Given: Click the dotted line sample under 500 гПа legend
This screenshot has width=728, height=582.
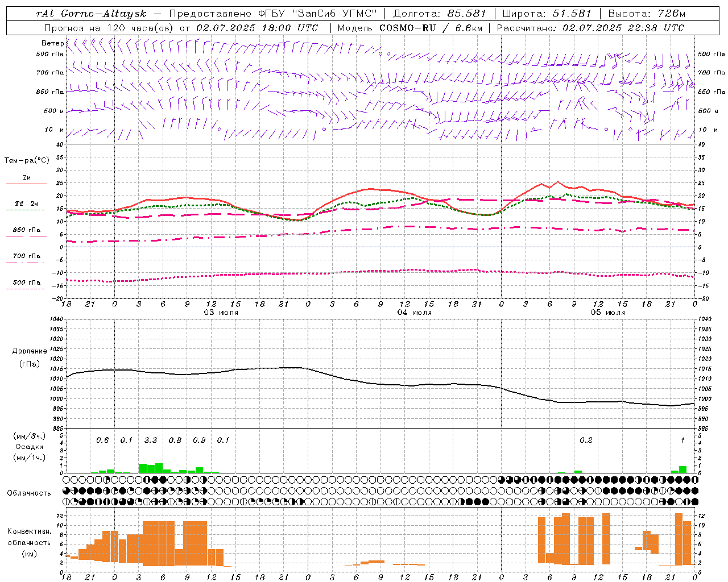Looking at the screenshot, I should [26, 289].
